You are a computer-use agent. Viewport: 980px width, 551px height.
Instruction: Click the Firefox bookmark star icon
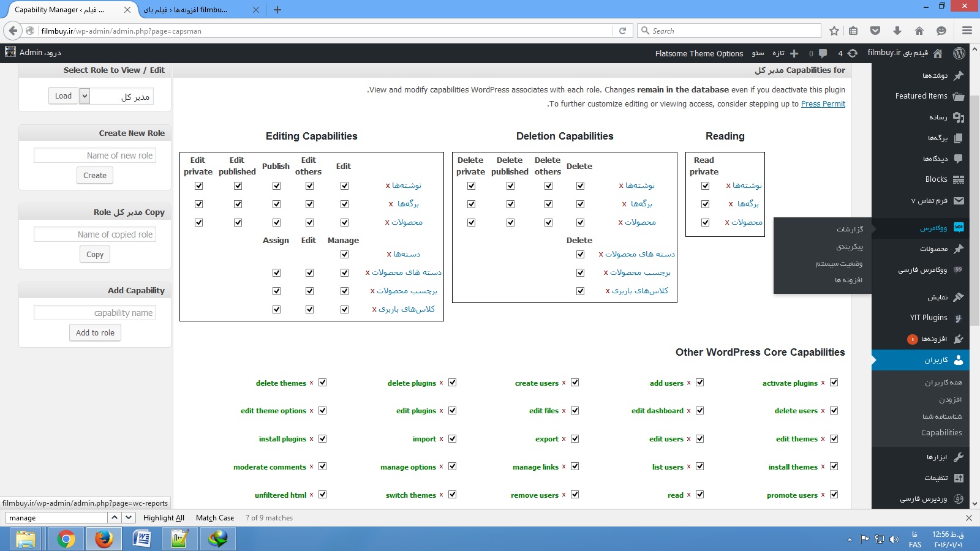pyautogui.click(x=834, y=31)
